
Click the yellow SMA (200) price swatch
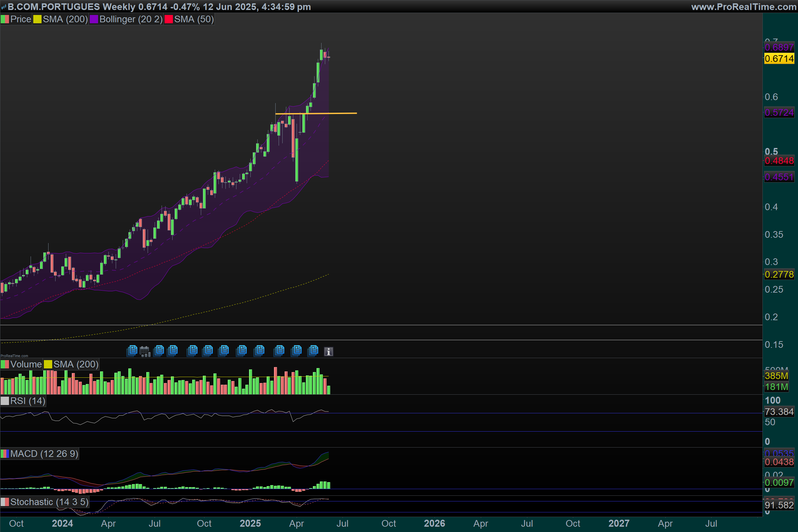click(37, 19)
